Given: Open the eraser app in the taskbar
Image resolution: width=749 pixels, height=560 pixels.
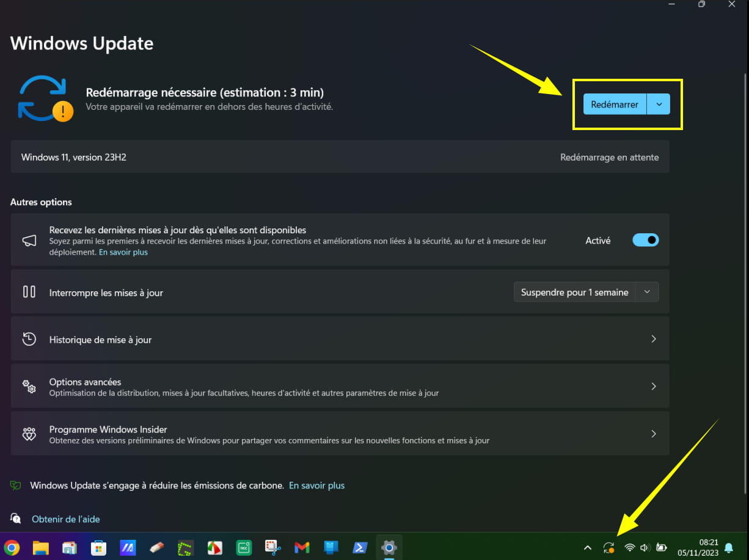Looking at the screenshot, I should click(x=156, y=547).
